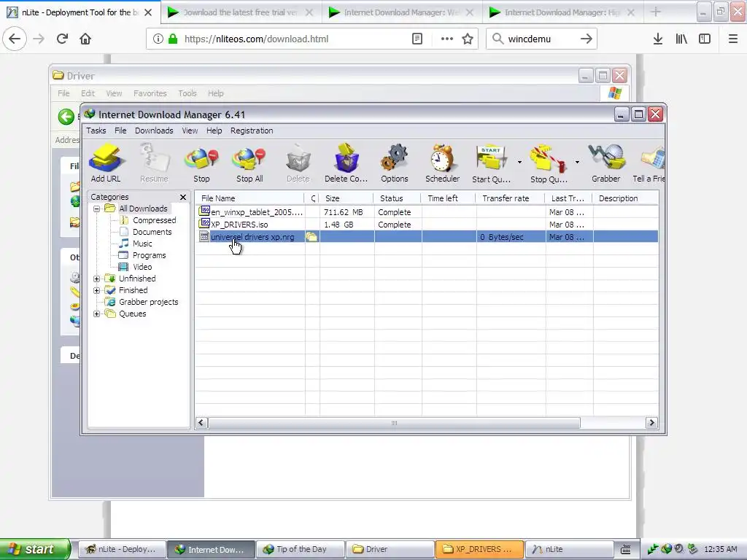Open IDM Options gear icon

(x=395, y=163)
